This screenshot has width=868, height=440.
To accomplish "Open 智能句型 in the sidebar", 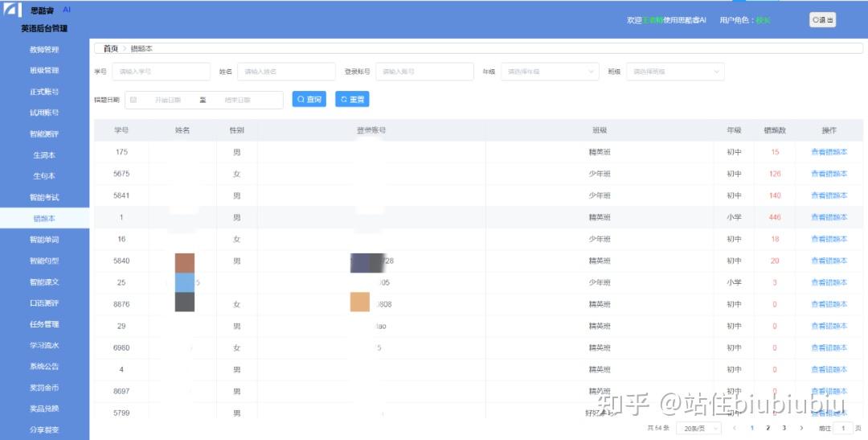I will (x=44, y=261).
